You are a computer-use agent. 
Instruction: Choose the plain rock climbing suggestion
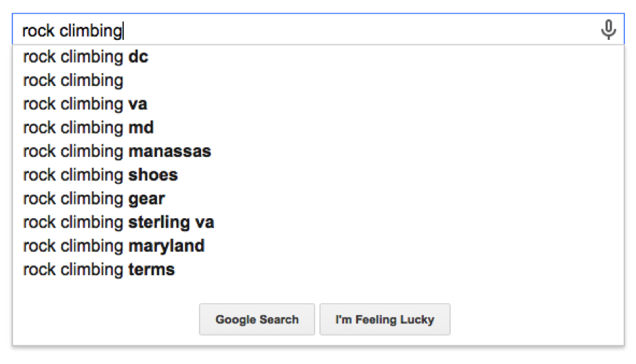318,81
